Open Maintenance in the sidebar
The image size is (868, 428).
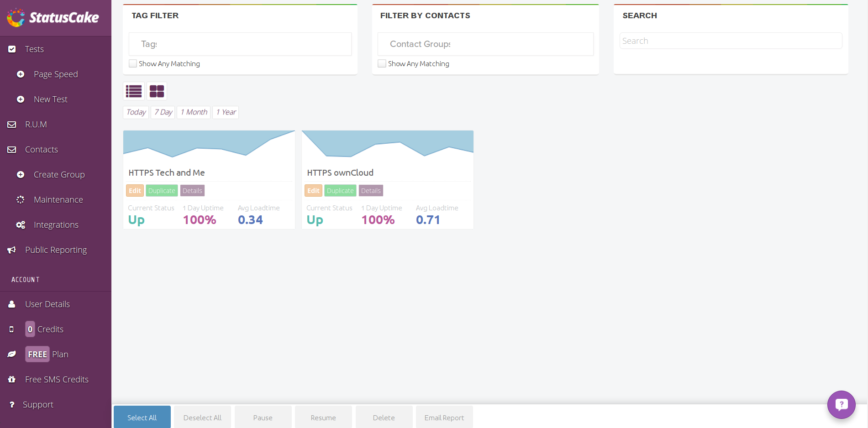[x=58, y=199]
